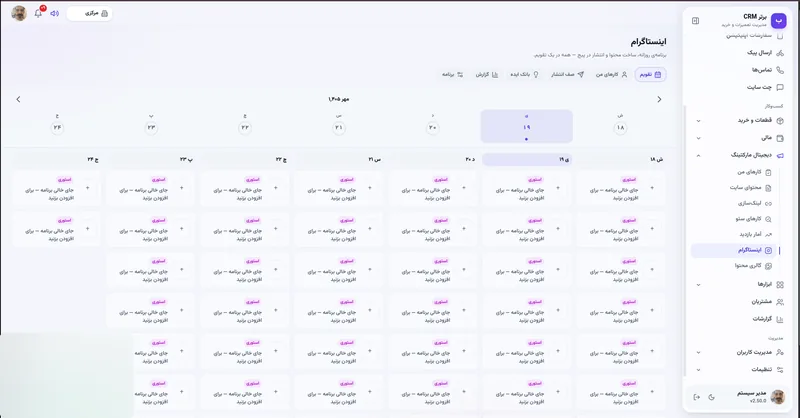Select day ۲۰ in the week strip

433,127
